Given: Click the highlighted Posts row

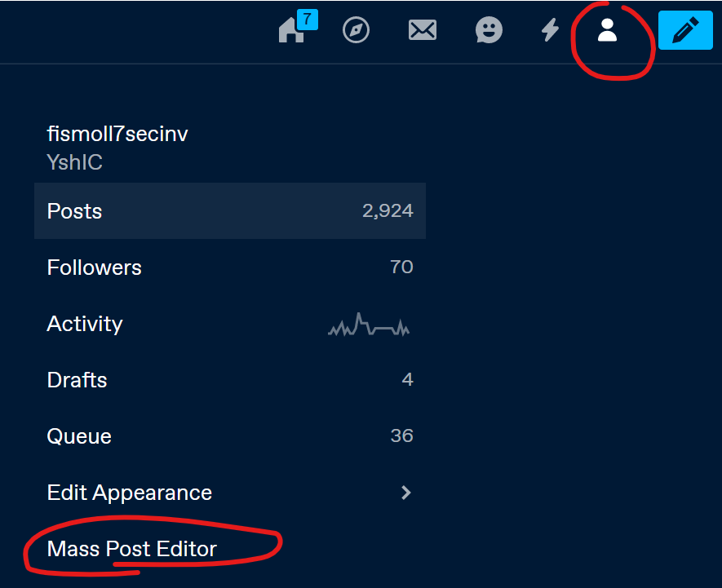Looking at the screenshot, I should click(229, 210).
